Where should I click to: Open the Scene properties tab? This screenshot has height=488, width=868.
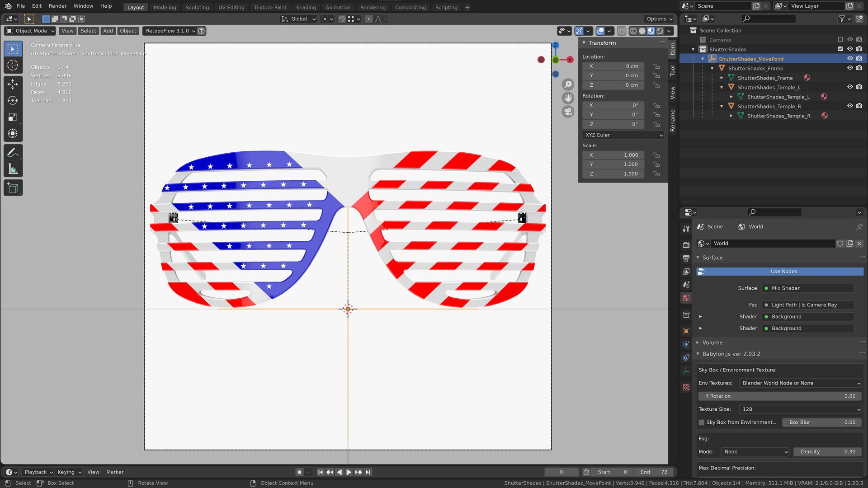click(686, 285)
